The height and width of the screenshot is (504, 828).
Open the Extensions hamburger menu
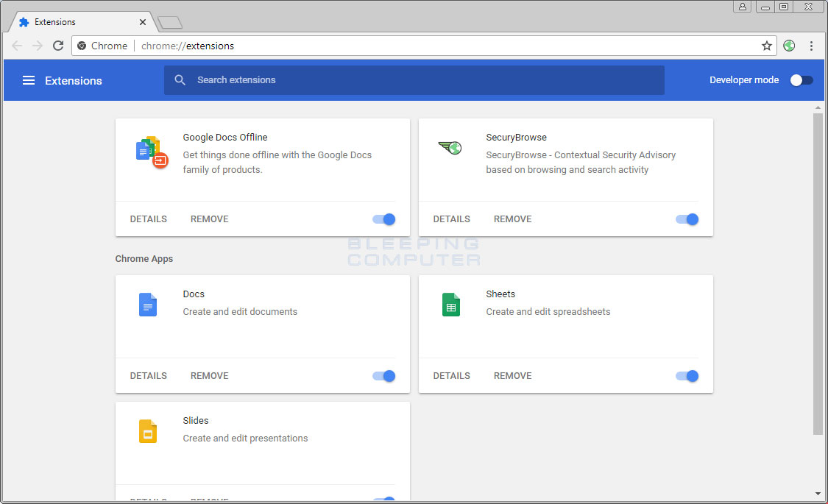click(29, 80)
